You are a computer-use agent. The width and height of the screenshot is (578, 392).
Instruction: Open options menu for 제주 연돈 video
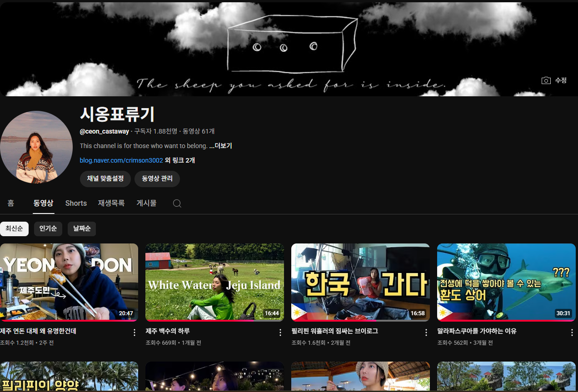pos(134,332)
